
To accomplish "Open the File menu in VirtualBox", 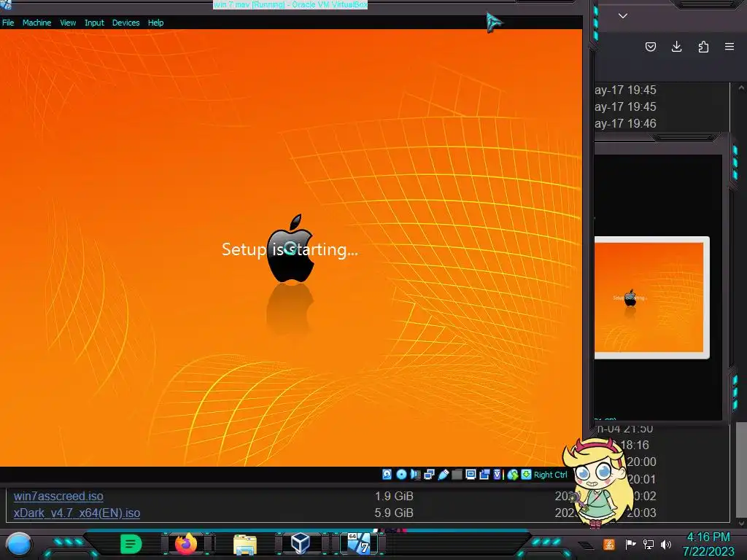I will (x=8, y=23).
